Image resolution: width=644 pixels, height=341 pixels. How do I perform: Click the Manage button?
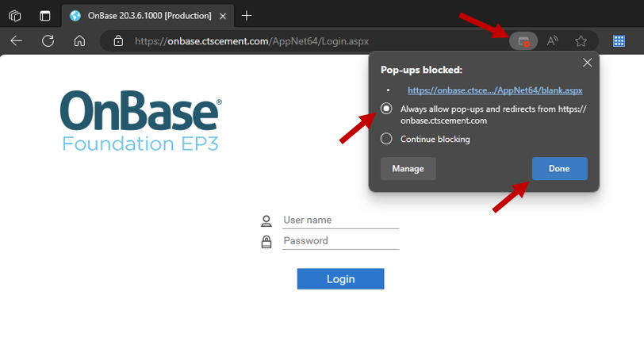pos(408,168)
